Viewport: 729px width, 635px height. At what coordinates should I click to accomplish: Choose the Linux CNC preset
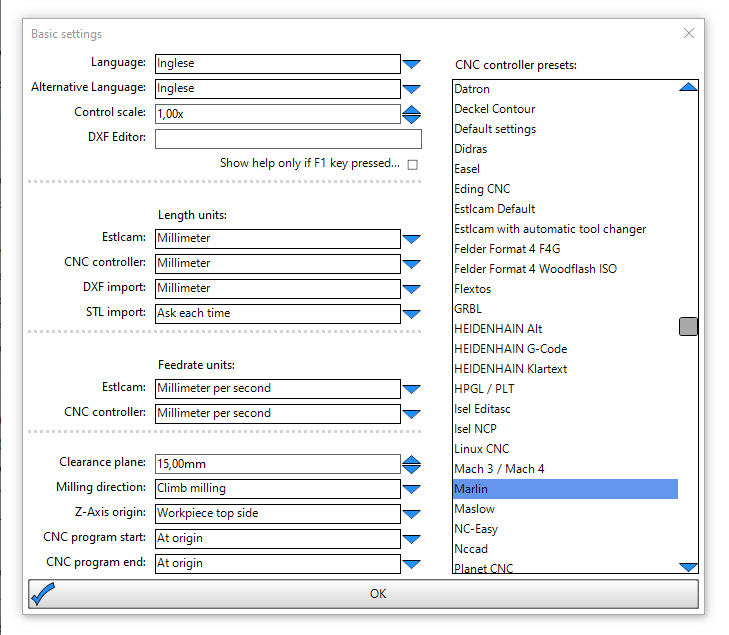481,449
